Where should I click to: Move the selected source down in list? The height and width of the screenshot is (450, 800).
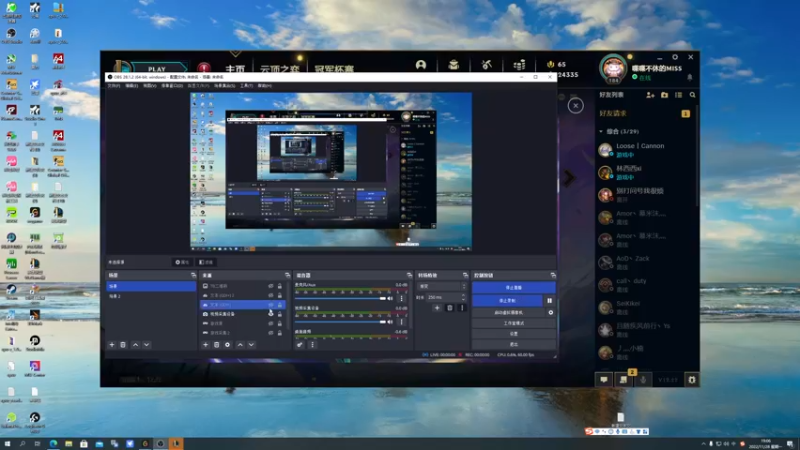(251, 345)
